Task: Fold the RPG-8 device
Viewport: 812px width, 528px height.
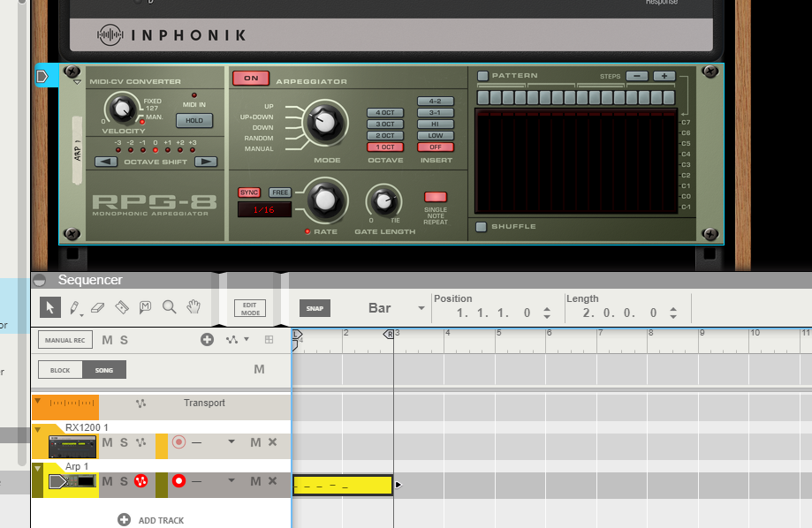Action: [77, 82]
